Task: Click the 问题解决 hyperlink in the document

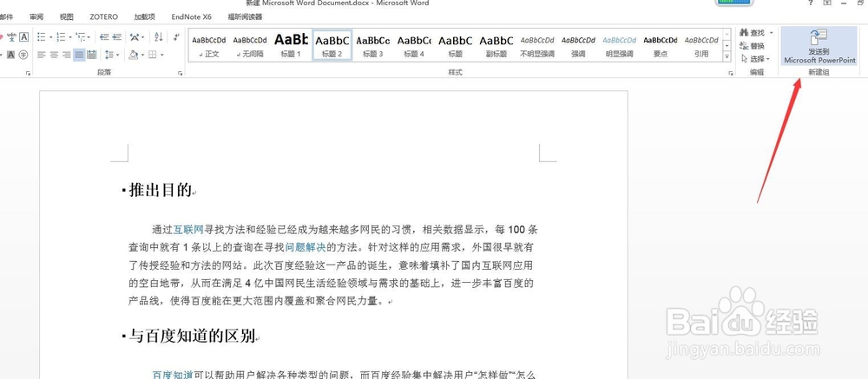Action: [306, 247]
